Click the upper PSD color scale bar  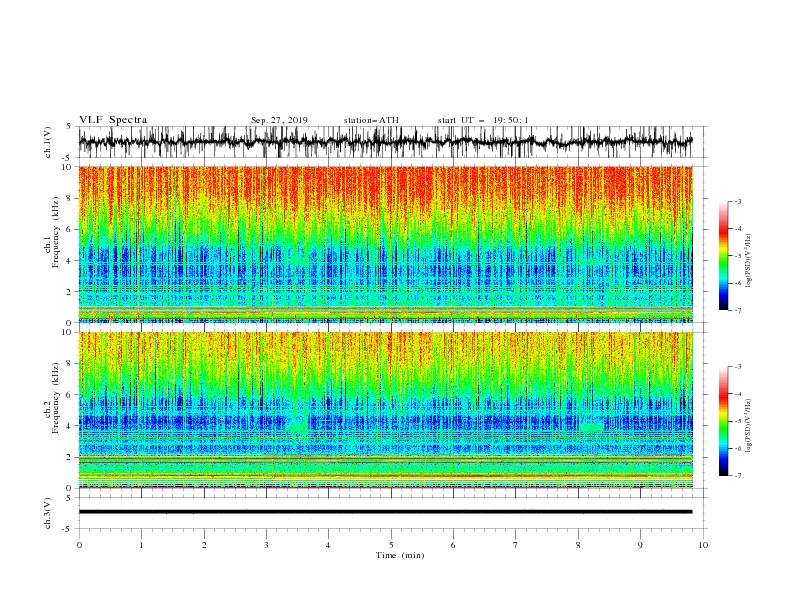coord(724,256)
